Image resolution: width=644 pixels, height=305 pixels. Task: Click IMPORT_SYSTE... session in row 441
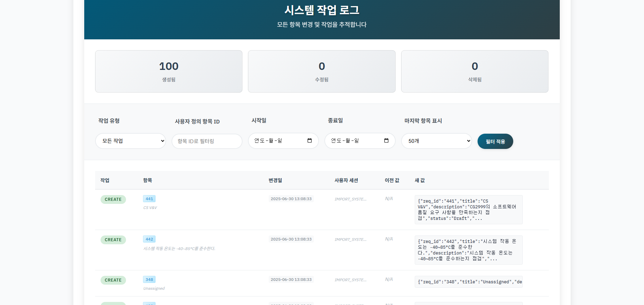tap(351, 199)
